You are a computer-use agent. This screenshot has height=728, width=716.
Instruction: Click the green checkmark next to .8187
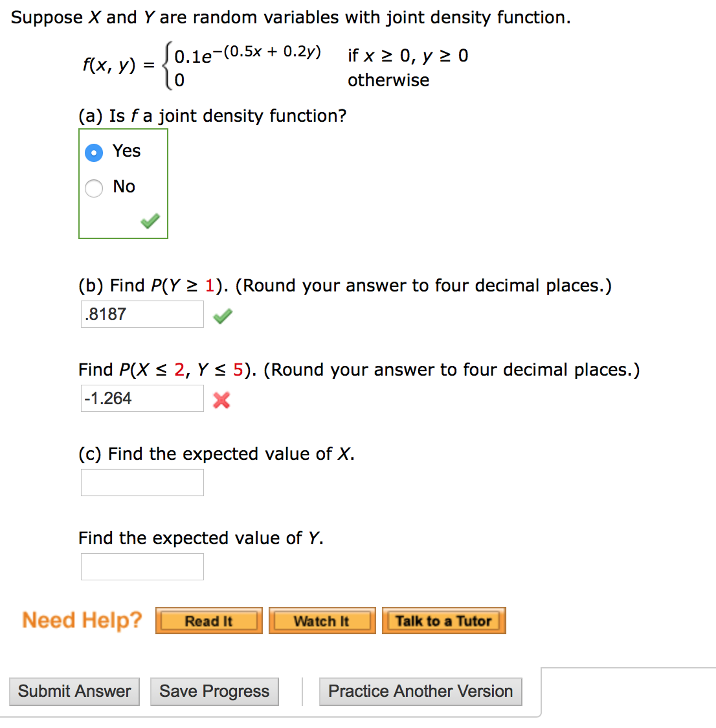tap(223, 316)
